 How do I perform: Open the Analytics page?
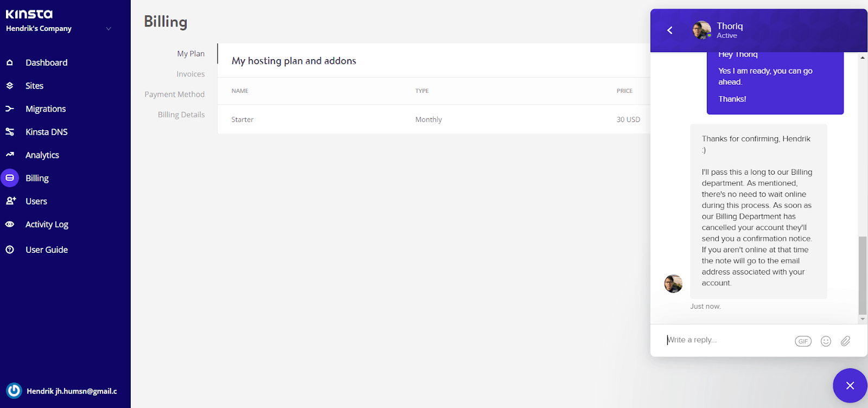(x=42, y=155)
